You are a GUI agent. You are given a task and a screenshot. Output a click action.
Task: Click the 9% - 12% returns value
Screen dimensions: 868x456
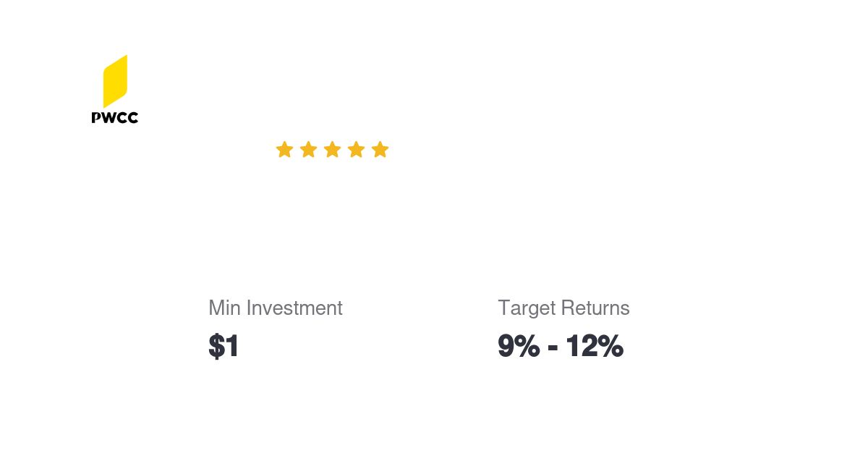click(x=560, y=346)
